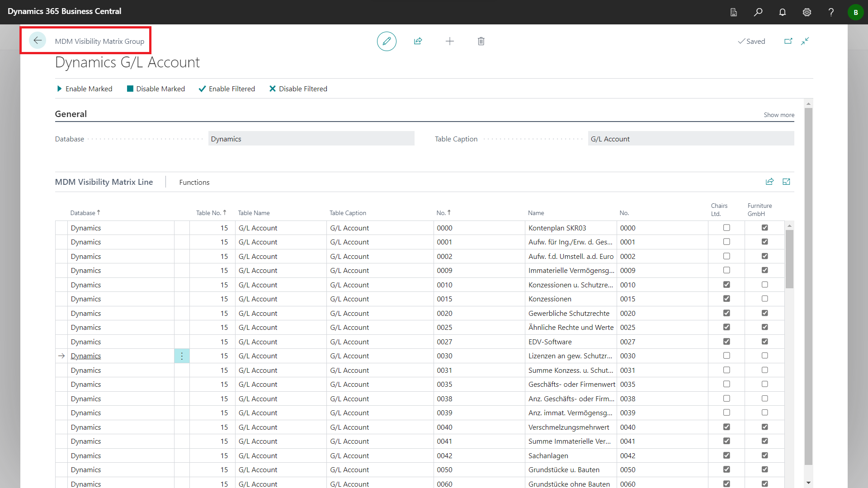Open Chairs Ltd. column header menu
Image resolution: width=868 pixels, height=488 pixels.
[719, 210]
